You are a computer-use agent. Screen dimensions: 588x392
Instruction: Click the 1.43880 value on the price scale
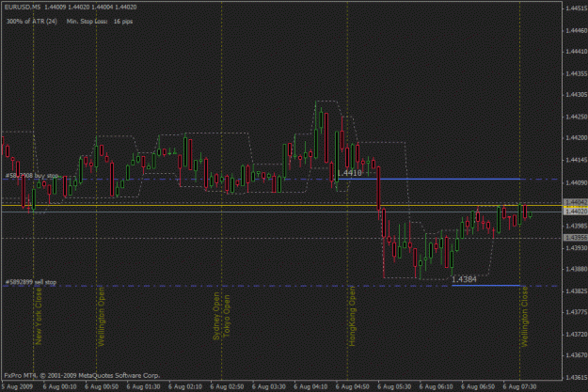[x=577, y=269]
